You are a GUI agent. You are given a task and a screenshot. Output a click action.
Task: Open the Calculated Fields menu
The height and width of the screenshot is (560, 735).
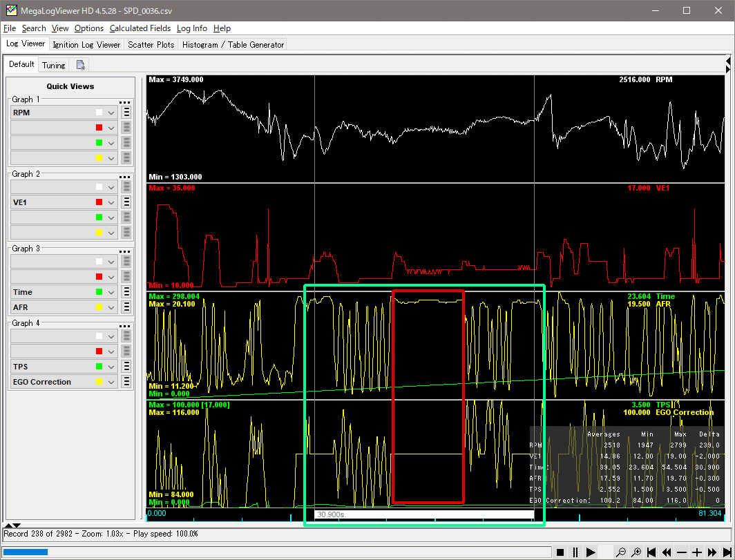point(140,28)
